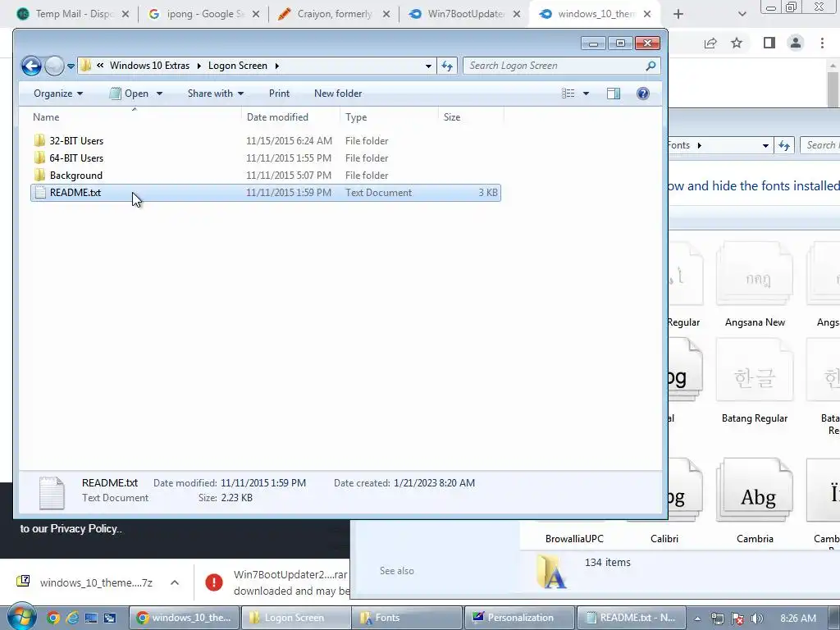Open Chrome profile avatar
This screenshot has width=840, height=630.
click(x=796, y=43)
